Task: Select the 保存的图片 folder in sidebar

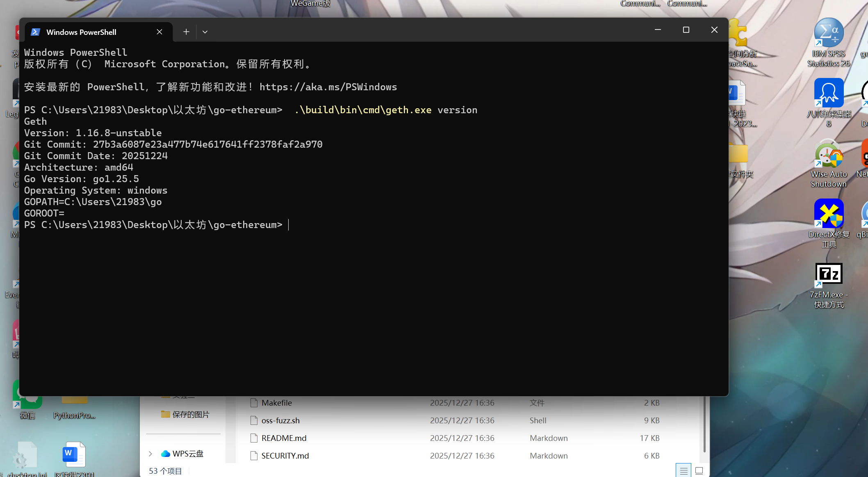Action: coord(190,414)
